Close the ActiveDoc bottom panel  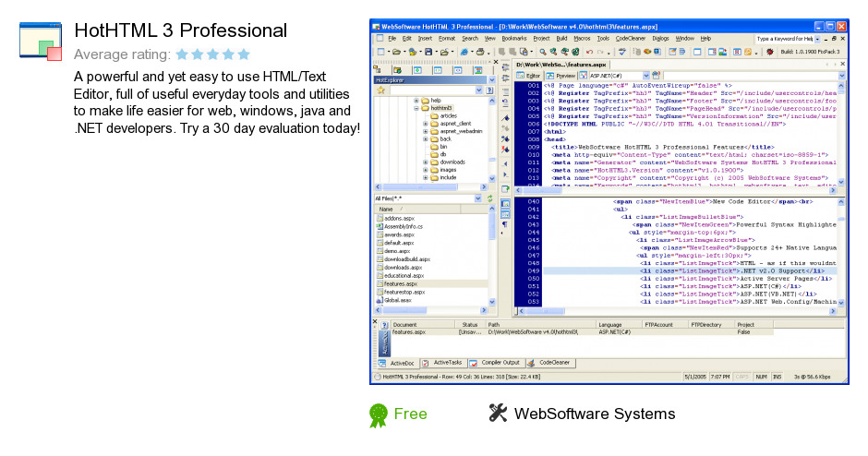tap(375, 321)
